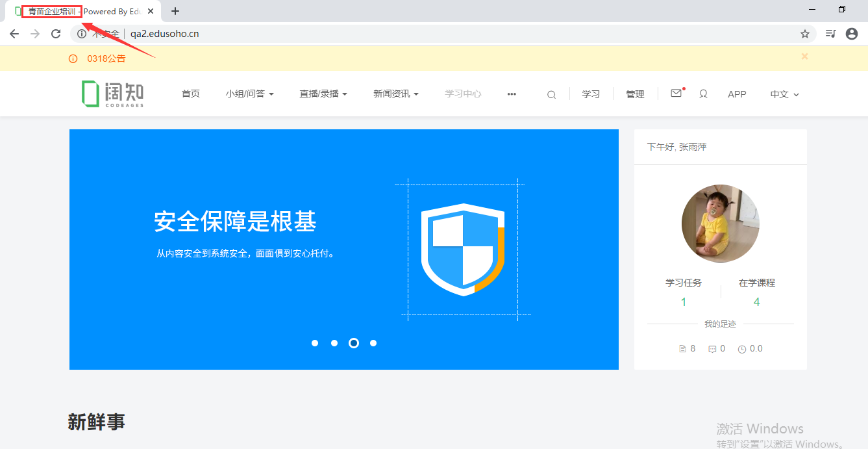Go back using browser back arrow
Viewport: 868px width, 449px height.
pyautogui.click(x=14, y=34)
